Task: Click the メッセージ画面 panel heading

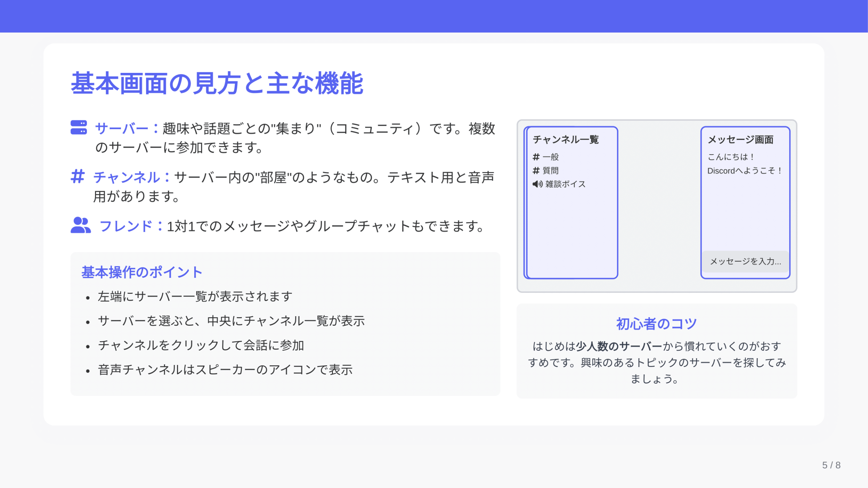Action: [x=741, y=140]
